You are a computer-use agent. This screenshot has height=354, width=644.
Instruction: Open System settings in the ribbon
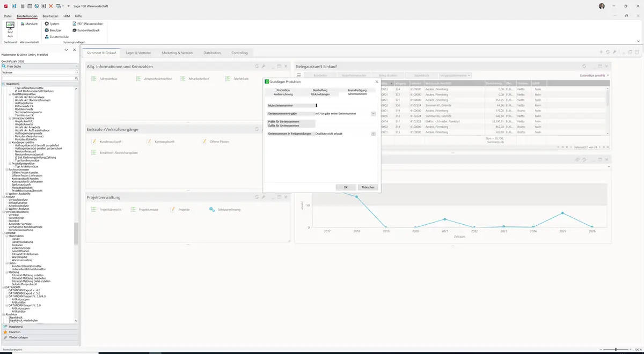click(52, 24)
